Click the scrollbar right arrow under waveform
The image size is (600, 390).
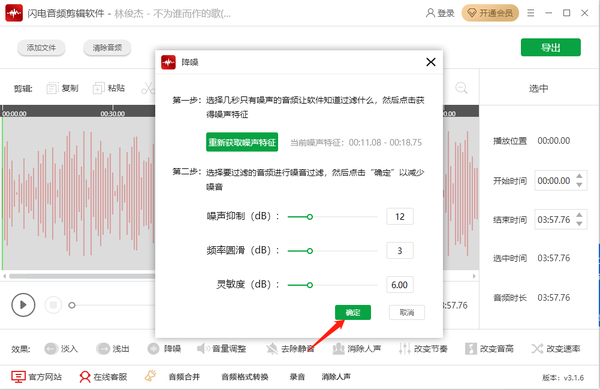pos(474,276)
